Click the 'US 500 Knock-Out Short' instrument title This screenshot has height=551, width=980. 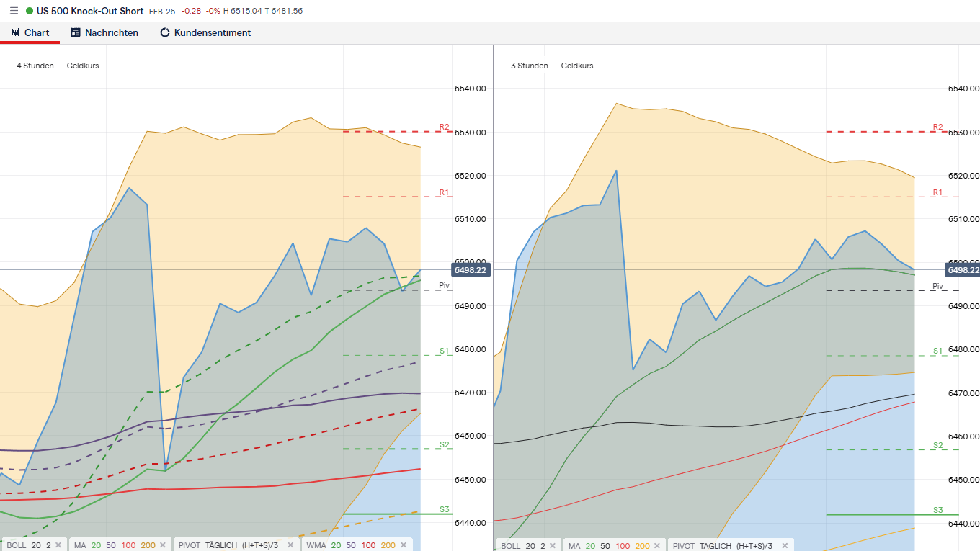click(x=90, y=11)
